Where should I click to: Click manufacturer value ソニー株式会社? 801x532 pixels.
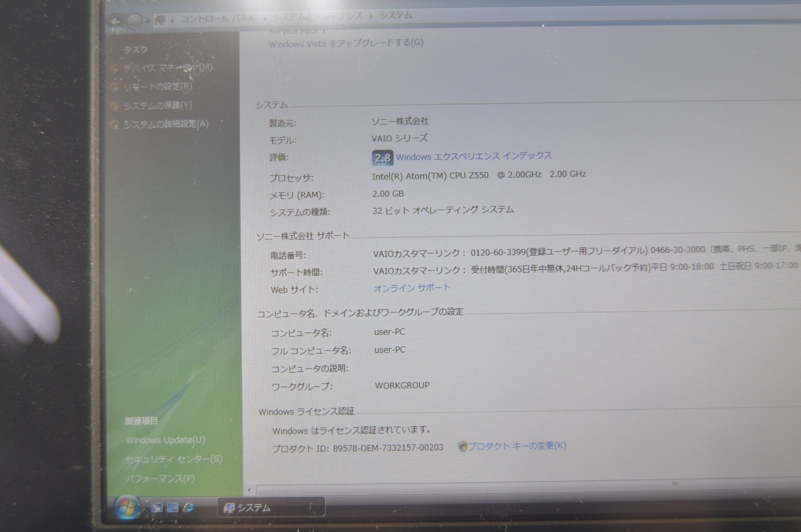[x=400, y=121]
